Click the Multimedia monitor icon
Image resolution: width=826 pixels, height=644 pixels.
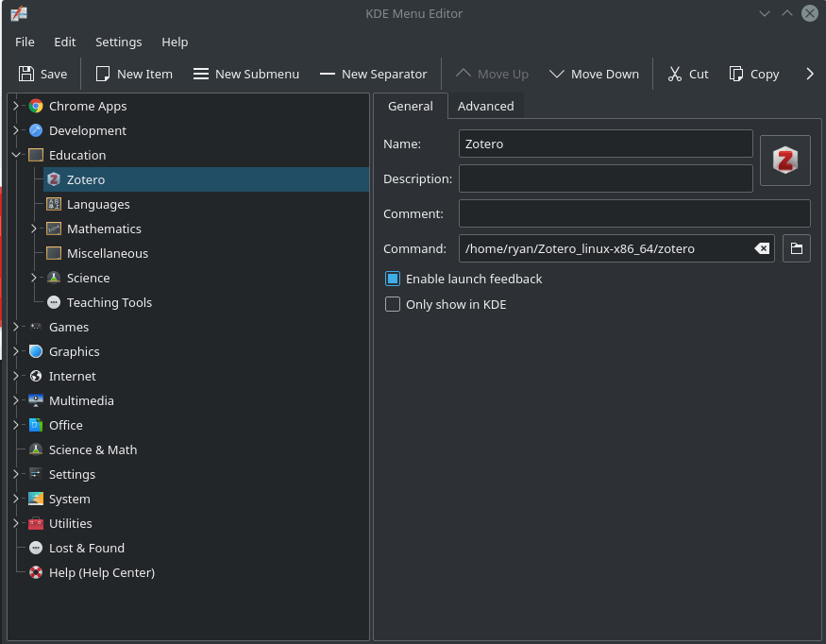point(36,400)
